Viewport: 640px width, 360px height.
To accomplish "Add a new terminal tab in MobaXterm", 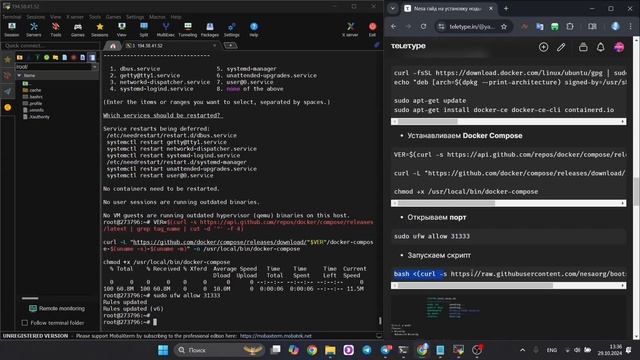I will tap(230, 45).
